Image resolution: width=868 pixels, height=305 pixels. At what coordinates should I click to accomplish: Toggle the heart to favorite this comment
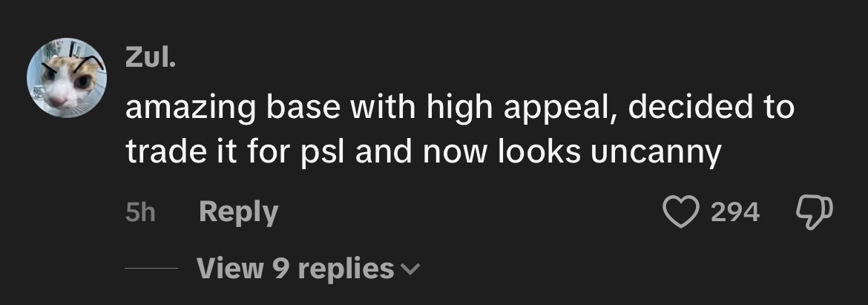tap(681, 212)
